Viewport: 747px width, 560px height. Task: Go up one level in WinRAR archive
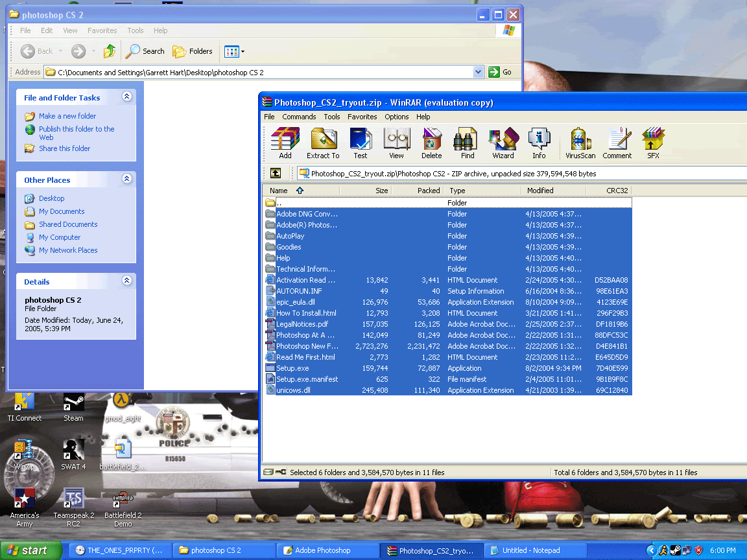[x=276, y=173]
